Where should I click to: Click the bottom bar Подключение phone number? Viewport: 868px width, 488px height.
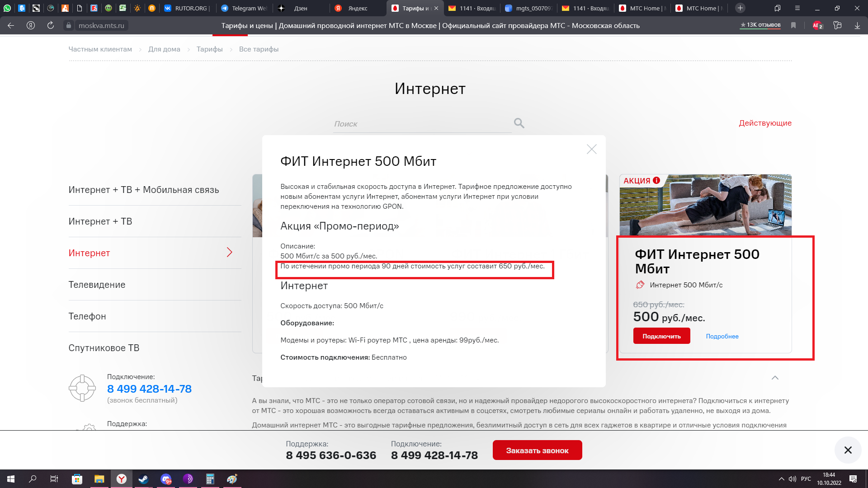434,455
